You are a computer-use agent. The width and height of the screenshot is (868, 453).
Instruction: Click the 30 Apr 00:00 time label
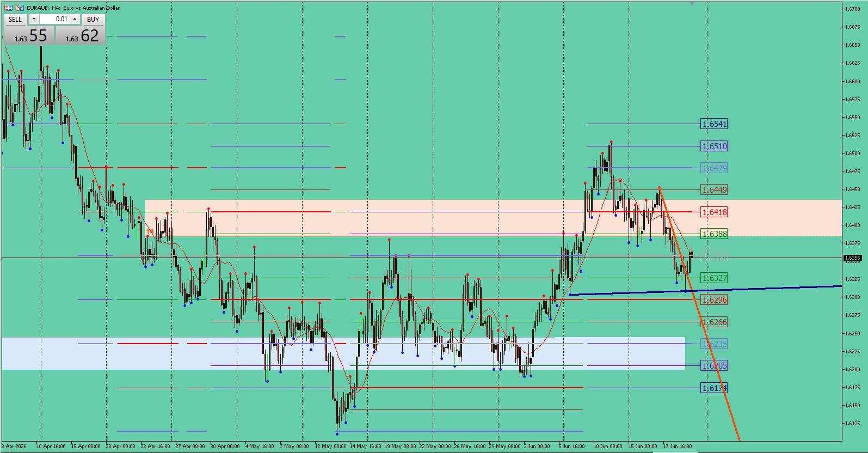tap(225, 446)
